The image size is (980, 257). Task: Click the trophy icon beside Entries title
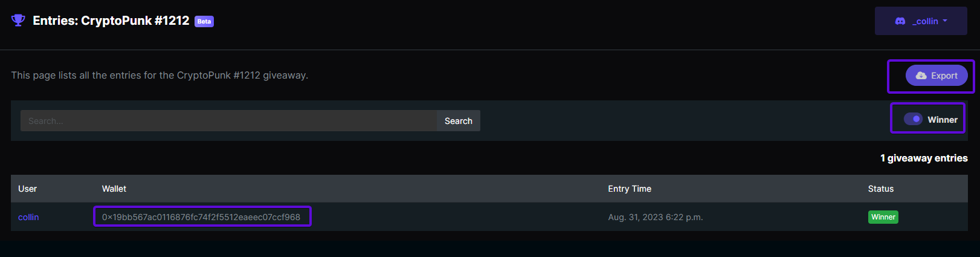[x=18, y=21]
